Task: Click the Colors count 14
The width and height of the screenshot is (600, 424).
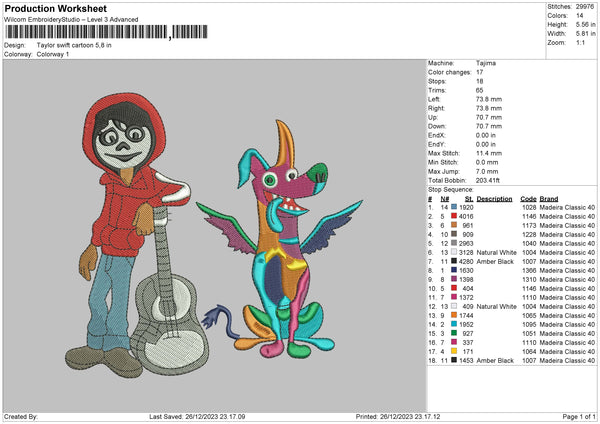Action: point(579,16)
